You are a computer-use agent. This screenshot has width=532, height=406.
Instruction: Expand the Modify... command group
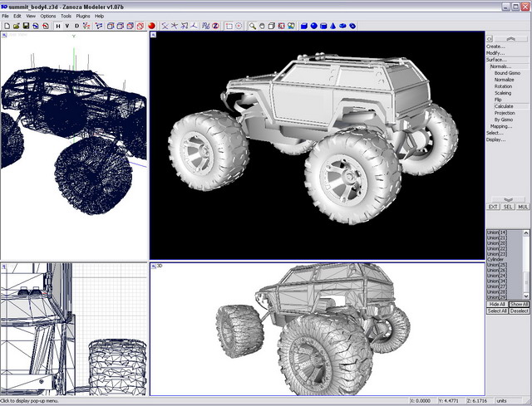495,53
